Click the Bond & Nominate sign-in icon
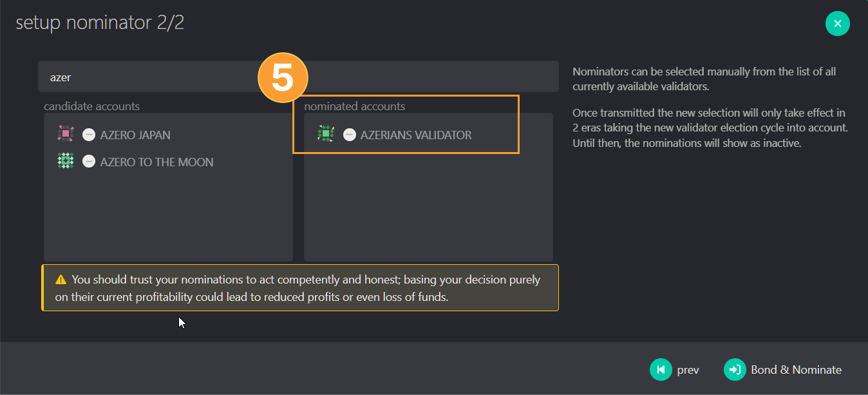 (x=735, y=370)
